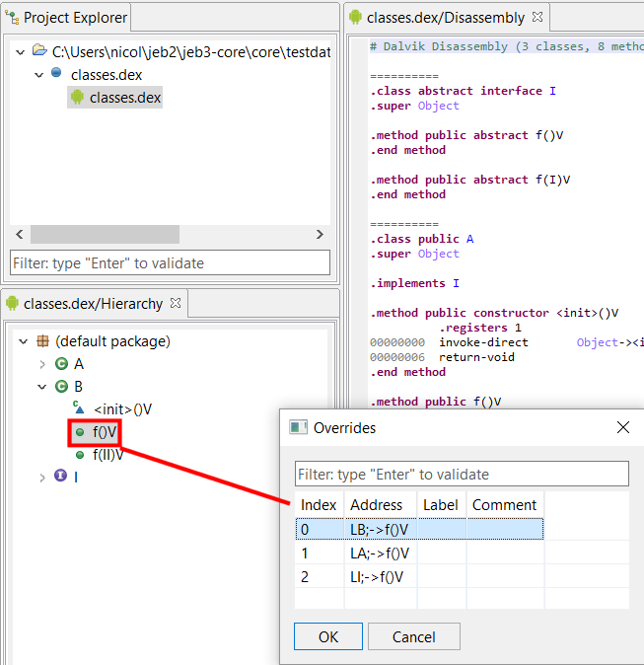Click the '.registers 1' line
This screenshot has height=665, width=644.
[x=480, y=328]
